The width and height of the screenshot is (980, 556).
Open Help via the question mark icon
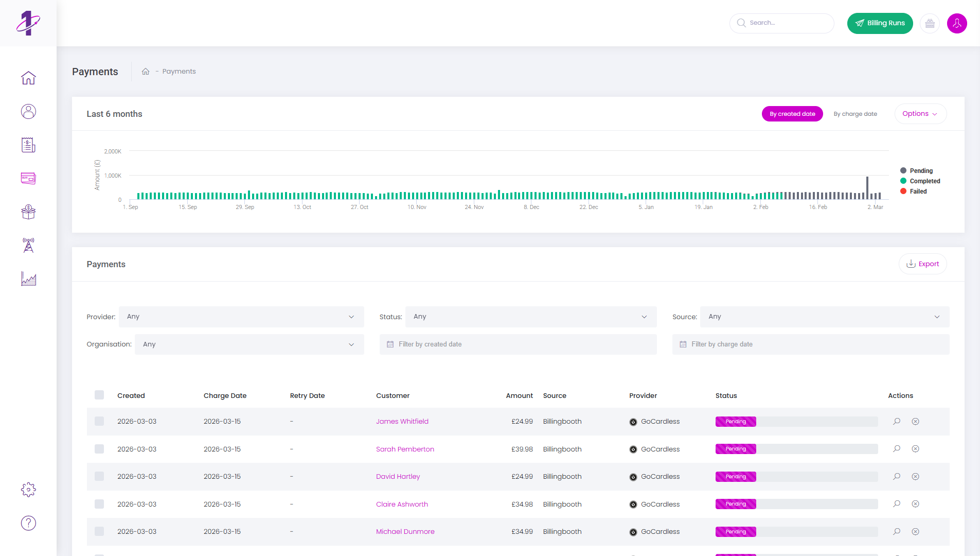tap(28, 523)
